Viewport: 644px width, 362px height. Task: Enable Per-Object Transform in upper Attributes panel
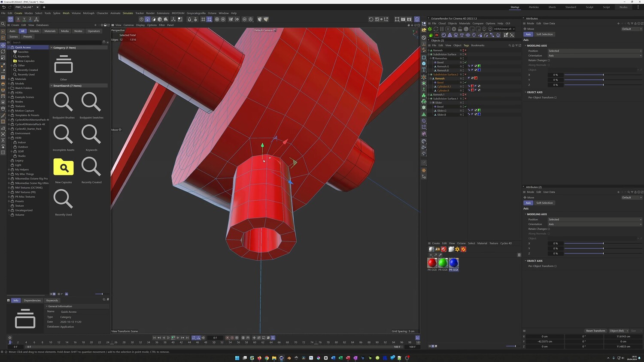pos(556,97)
